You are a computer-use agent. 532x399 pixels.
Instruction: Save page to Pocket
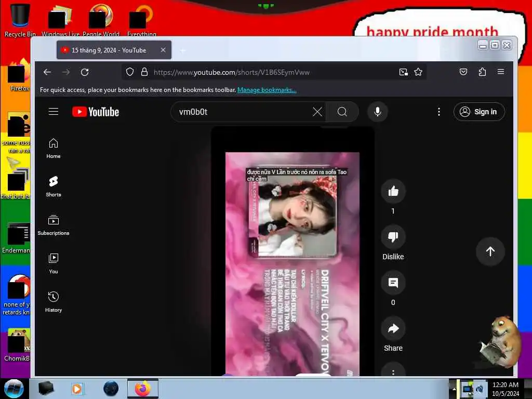(x=463, y=72)
